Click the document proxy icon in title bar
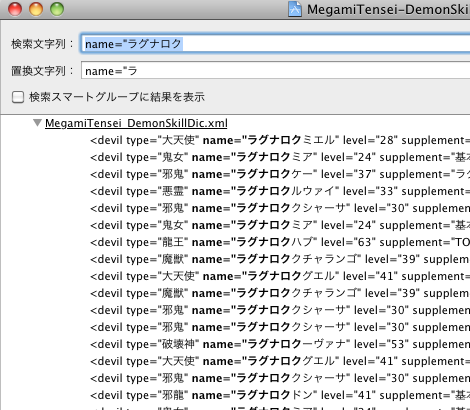This screenshot has width=470, height=410. [x=295, y=9]
